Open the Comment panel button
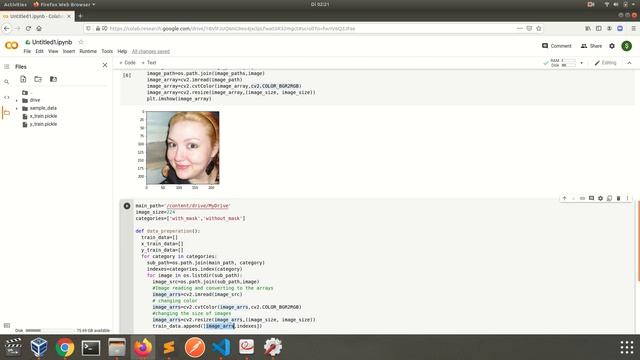 tap(556, 46)
